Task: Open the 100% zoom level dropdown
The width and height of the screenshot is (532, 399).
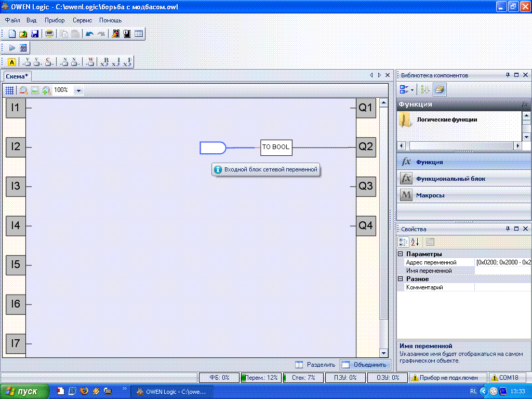Action: click(x=78, y=90)
